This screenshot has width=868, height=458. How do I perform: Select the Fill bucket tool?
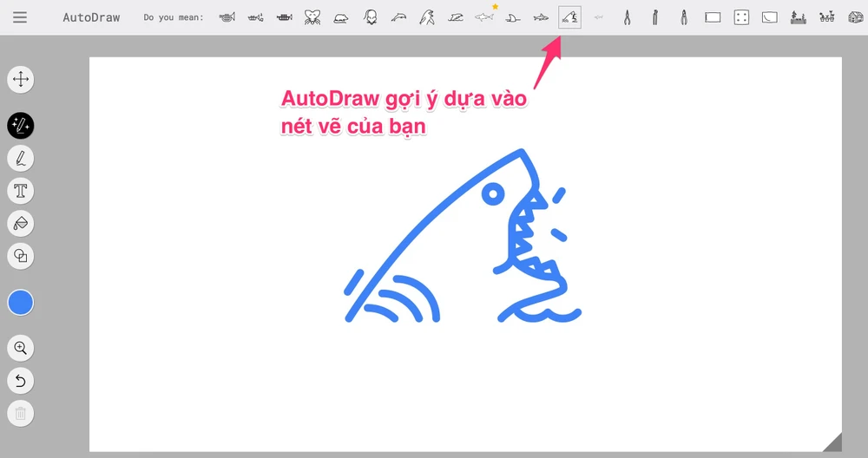[21, 223]
